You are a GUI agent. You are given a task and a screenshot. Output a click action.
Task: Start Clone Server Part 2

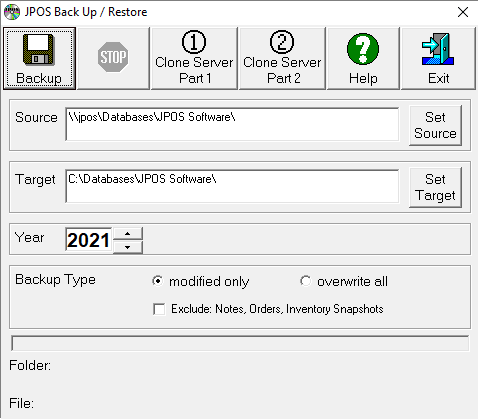[x=282, y=59]
